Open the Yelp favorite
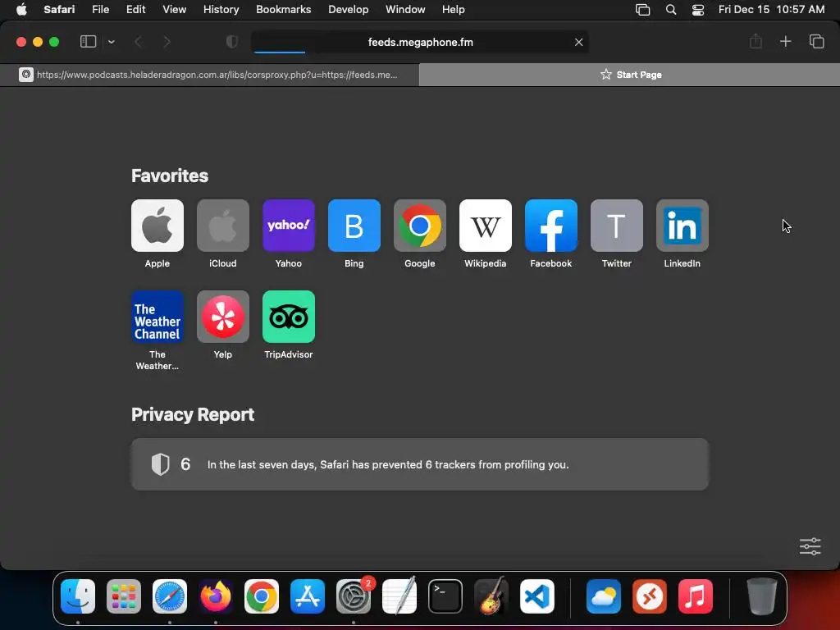This screenshot has height=630, width=840. pos(223,325)
